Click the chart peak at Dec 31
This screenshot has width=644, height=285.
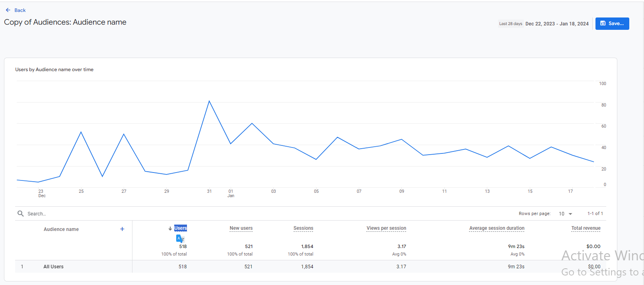209,101
